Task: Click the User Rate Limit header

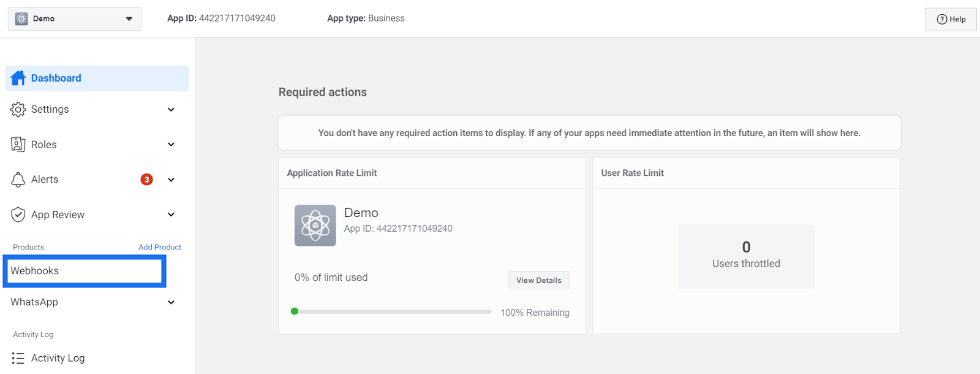Action: [633, 173]
